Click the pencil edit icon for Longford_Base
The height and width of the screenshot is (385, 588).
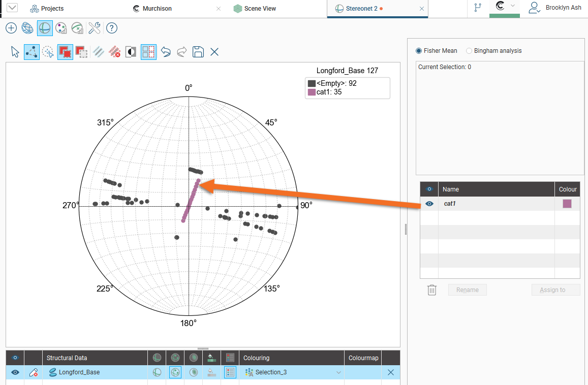(34, 372)
